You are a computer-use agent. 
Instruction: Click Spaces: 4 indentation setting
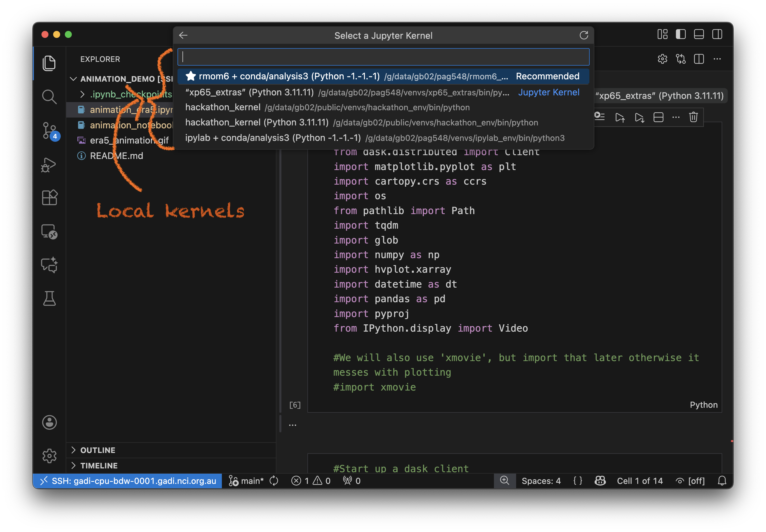point(541,481)
